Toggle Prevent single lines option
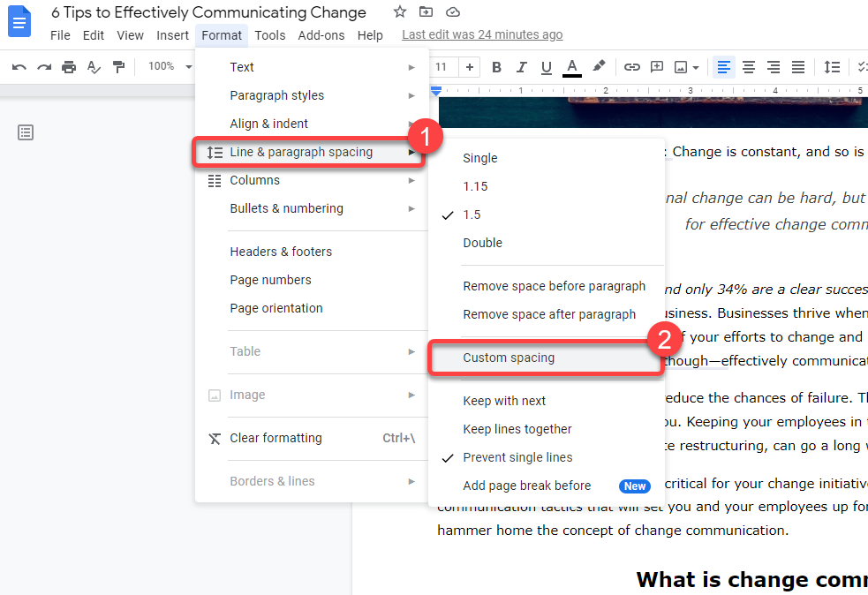Screen dimensions: 868x595 pyautogui.click(x=517, y=457)
